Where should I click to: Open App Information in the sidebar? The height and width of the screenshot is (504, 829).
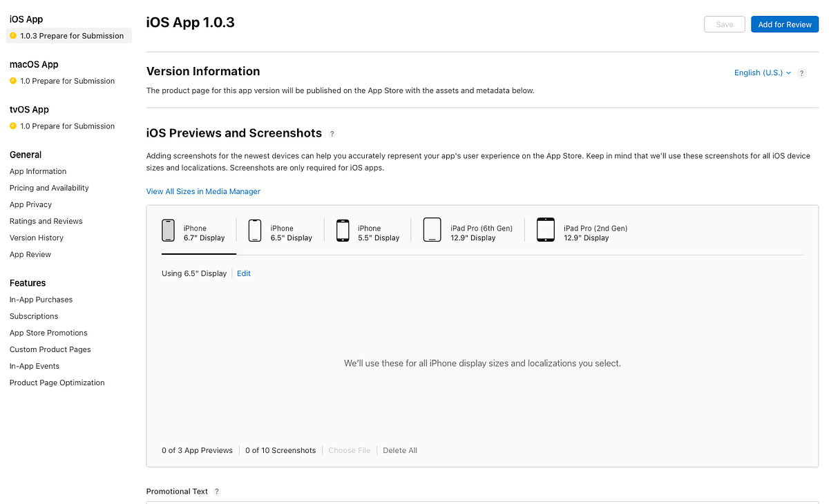38,171
